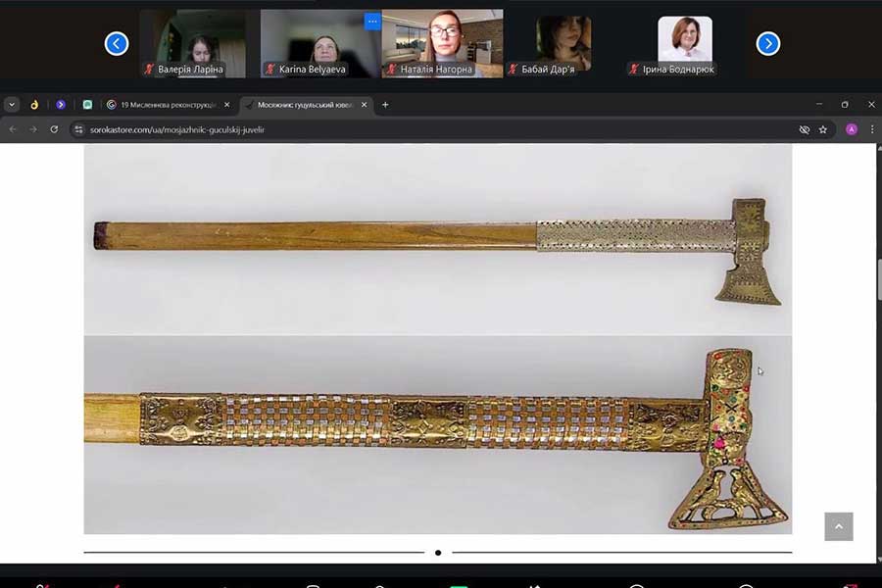Go forward in browser history
The width and height of the screenshot is (882, 588).
33,129
